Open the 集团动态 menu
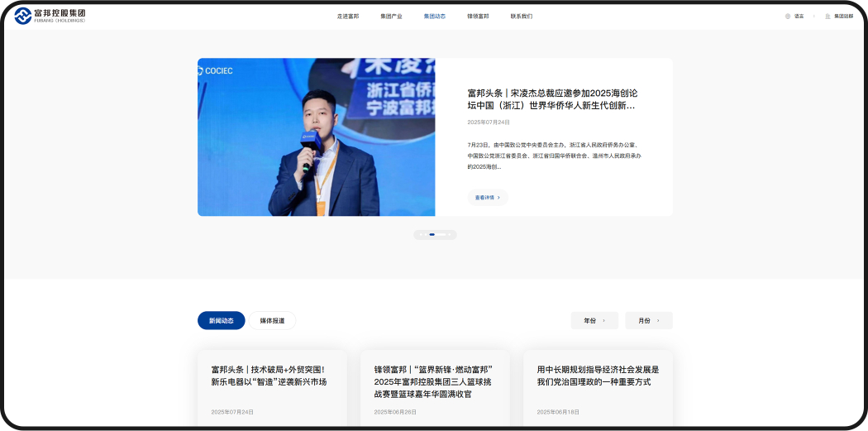 [435, 16]
